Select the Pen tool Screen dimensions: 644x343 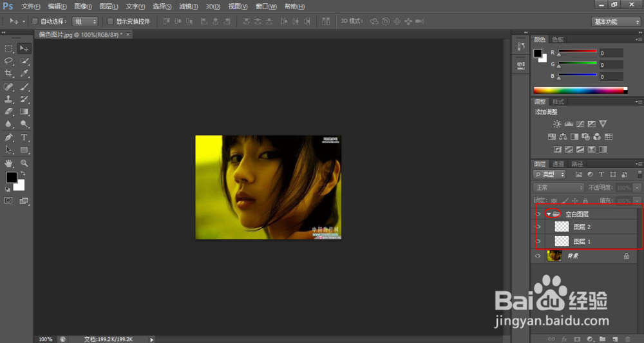click(8, 138)
